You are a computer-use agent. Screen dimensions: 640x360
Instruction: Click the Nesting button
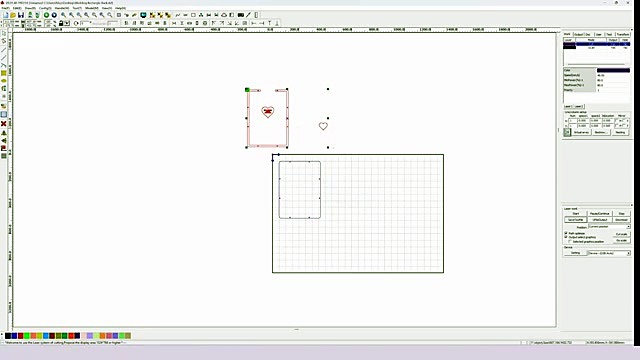tap(620, 132)
